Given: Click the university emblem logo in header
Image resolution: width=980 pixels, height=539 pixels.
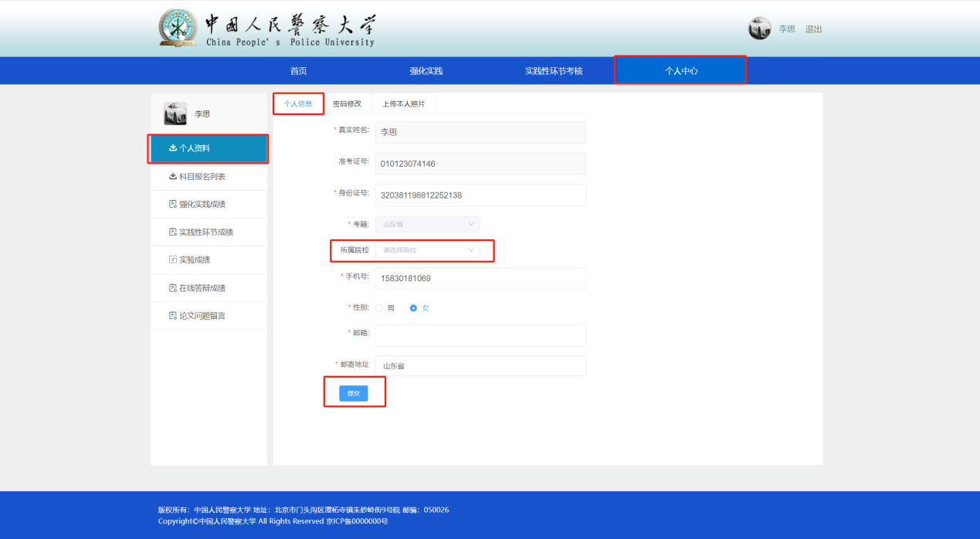Looking at the screenshot, I should 178,29.
